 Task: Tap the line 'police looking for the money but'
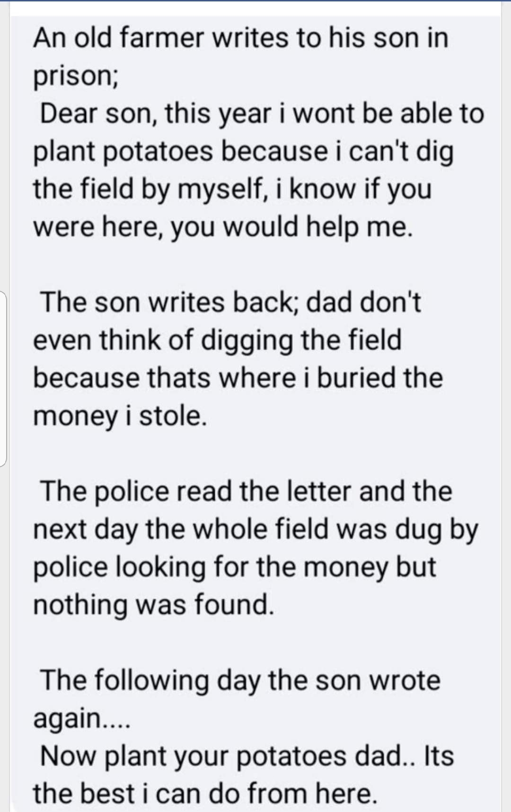pyautogui.click(x=234, y=567)
